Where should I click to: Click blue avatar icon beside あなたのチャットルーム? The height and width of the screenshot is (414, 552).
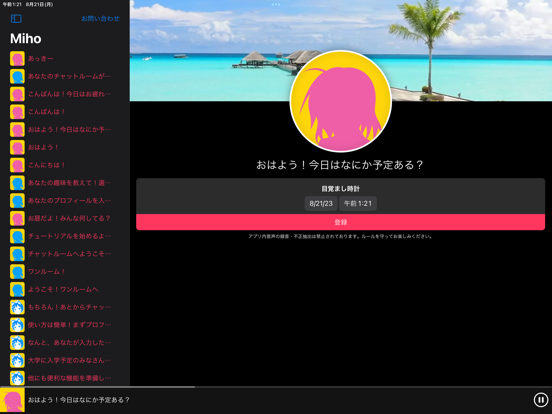tap(17, 76)
